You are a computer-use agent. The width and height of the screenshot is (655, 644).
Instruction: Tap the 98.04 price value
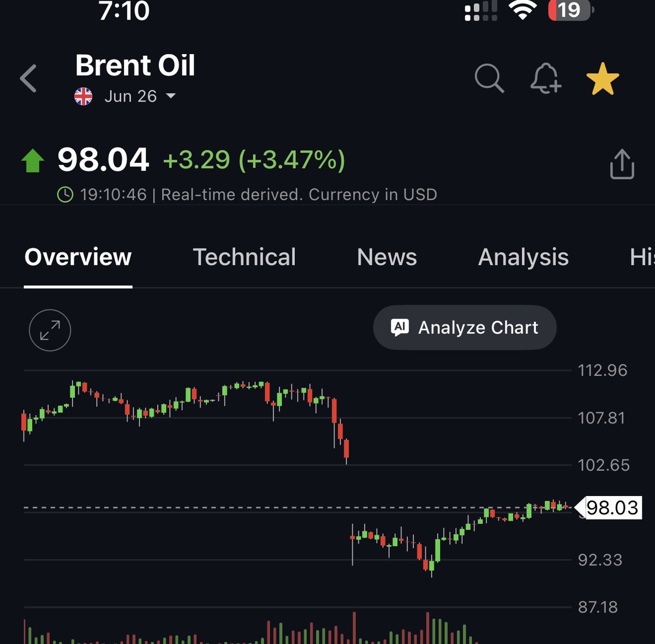(103, 160)
